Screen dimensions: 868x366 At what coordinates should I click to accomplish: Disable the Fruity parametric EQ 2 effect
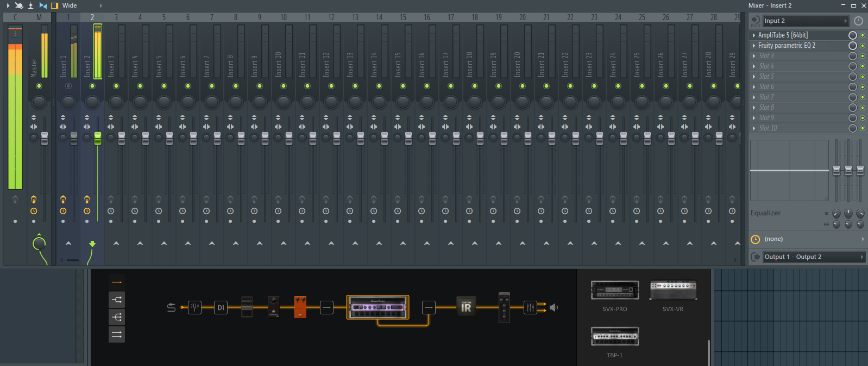863,46
